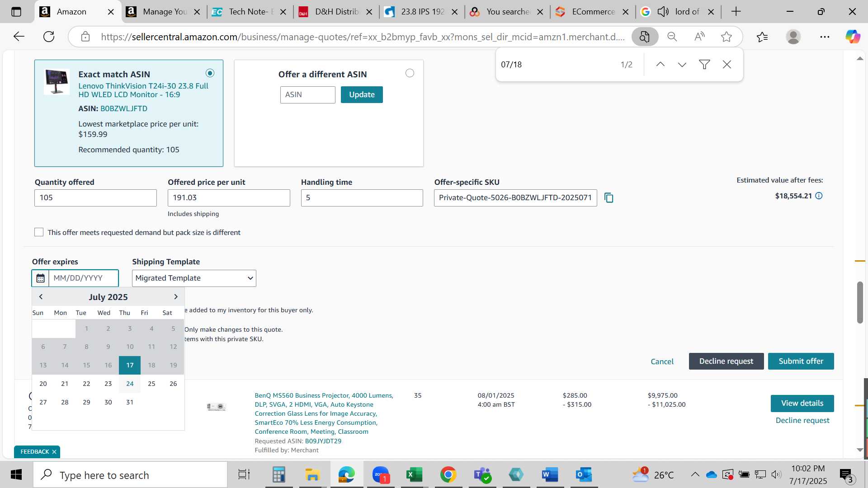Open the browser profile avatar
The width and height of the screenshot is (868, 488).
[793, 37]
